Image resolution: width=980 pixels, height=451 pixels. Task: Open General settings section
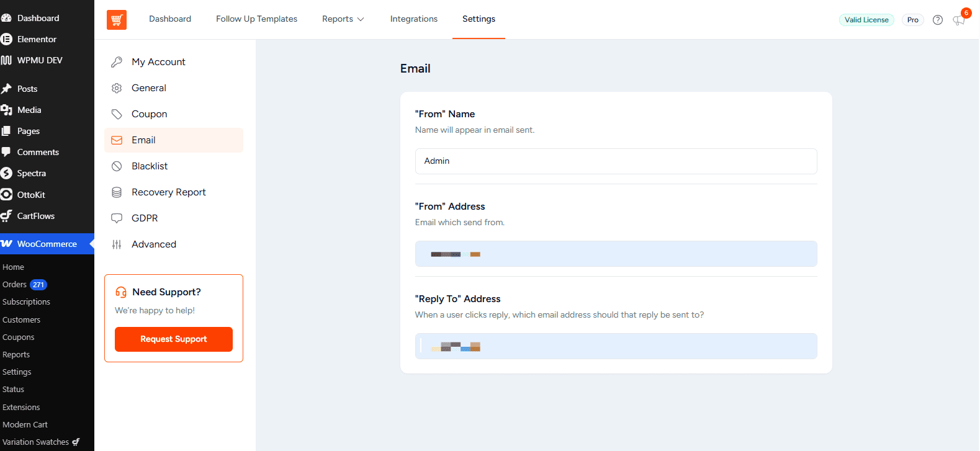[174, 88]
